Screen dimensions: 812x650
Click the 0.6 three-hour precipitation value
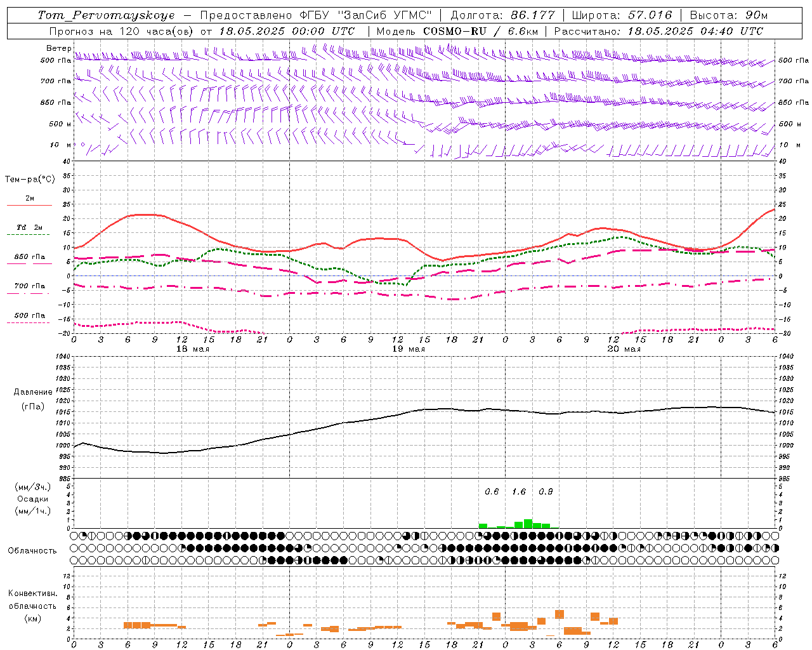[492, 492]
